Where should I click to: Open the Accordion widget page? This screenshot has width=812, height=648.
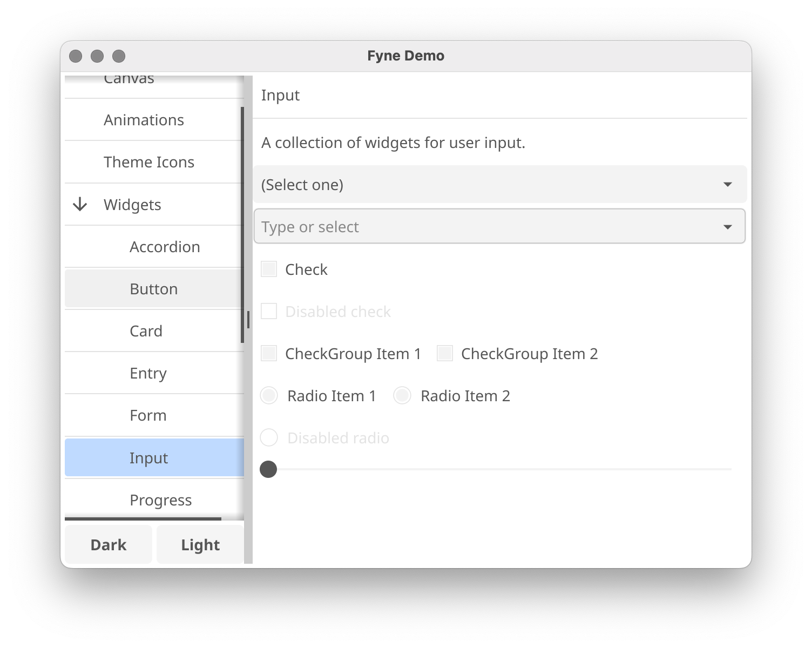tap(154, 247)
